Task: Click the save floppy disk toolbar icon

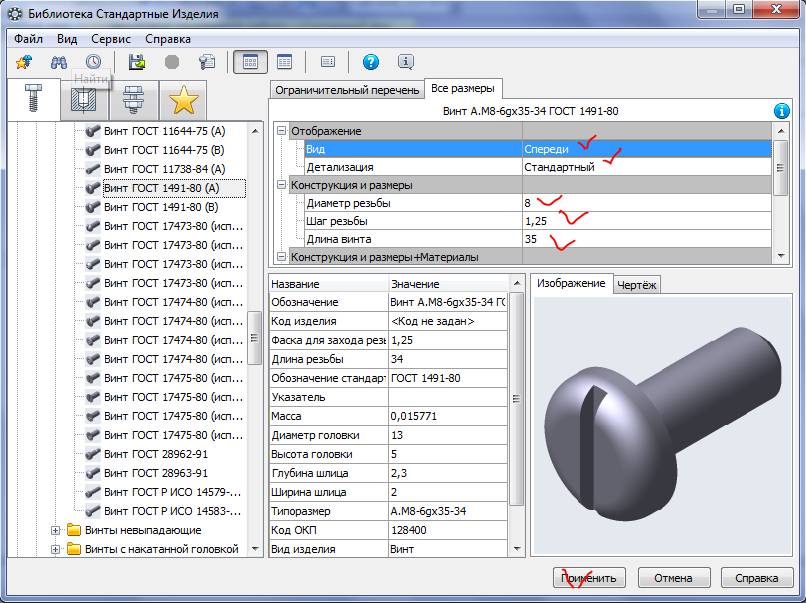Action: (x=137, y=62)
